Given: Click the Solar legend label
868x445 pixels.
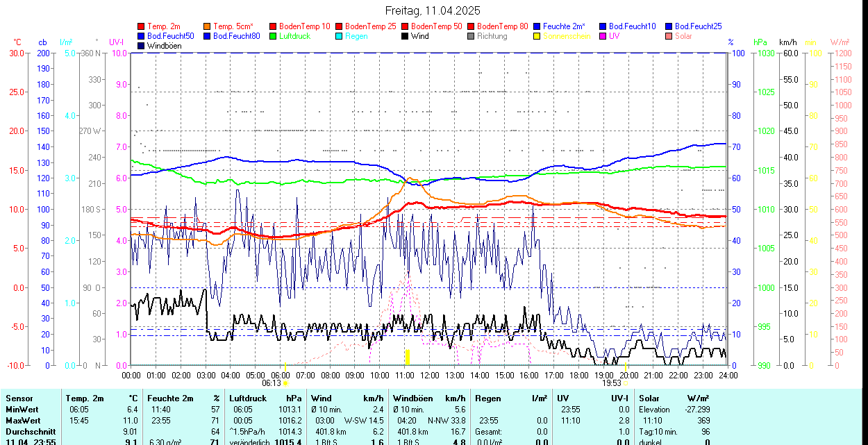Looking at the screenshot, I should 683,36.
